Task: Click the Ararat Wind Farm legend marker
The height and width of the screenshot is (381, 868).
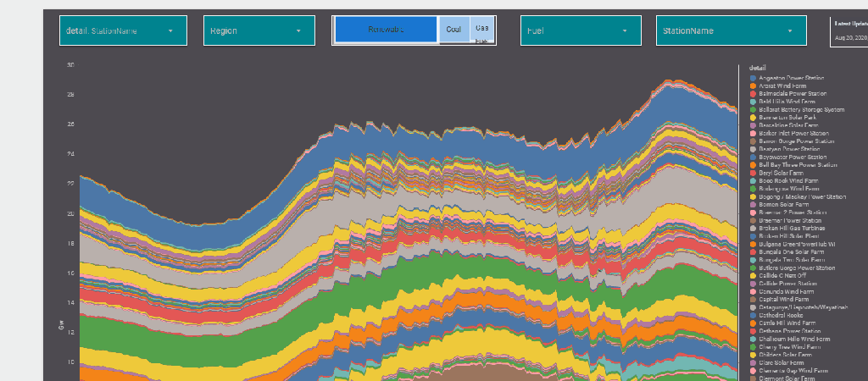Action: (x=753, y=86)
